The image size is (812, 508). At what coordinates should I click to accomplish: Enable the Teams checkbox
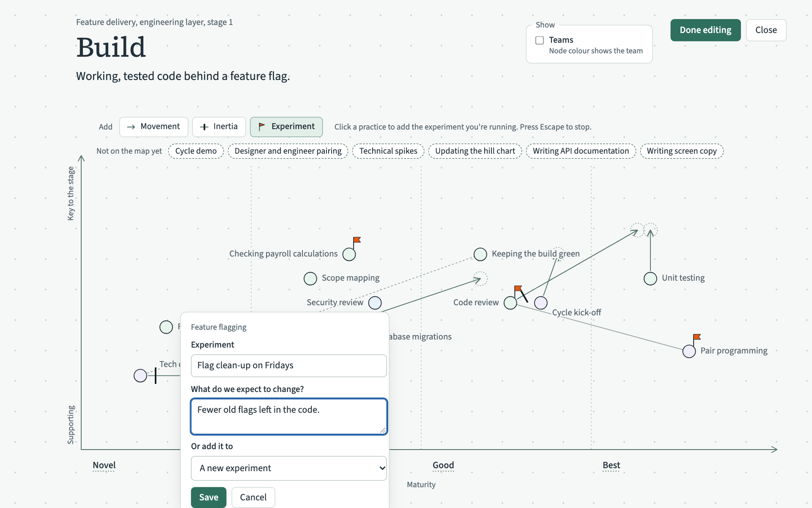[540, 40]
